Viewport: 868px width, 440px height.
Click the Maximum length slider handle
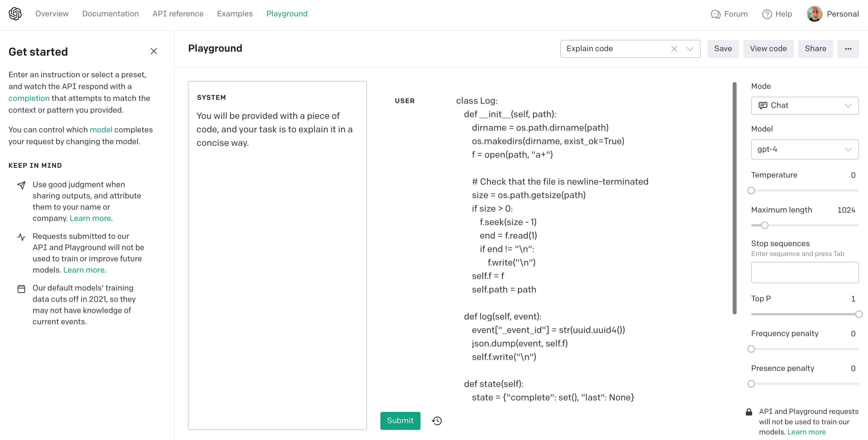[x=765, y=225]
